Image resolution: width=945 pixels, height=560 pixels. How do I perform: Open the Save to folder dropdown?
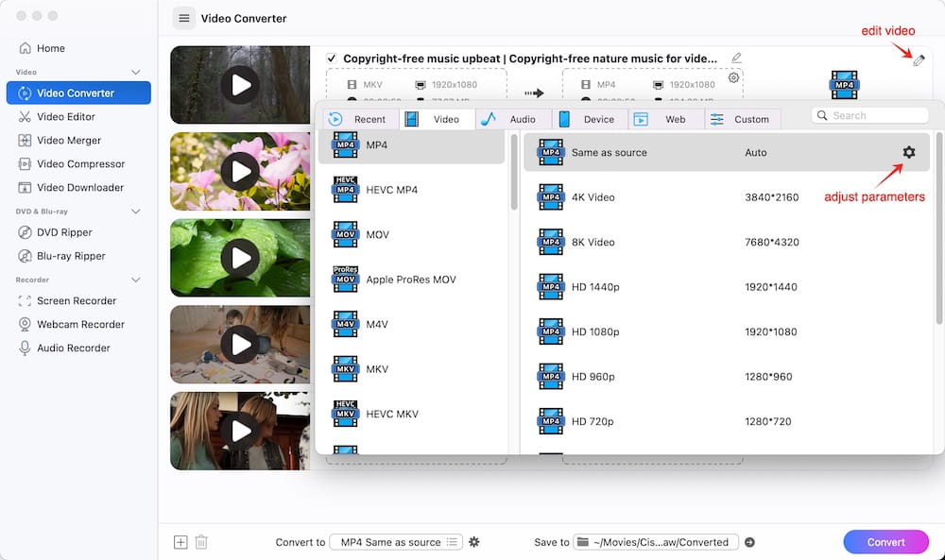click(656, 542)
